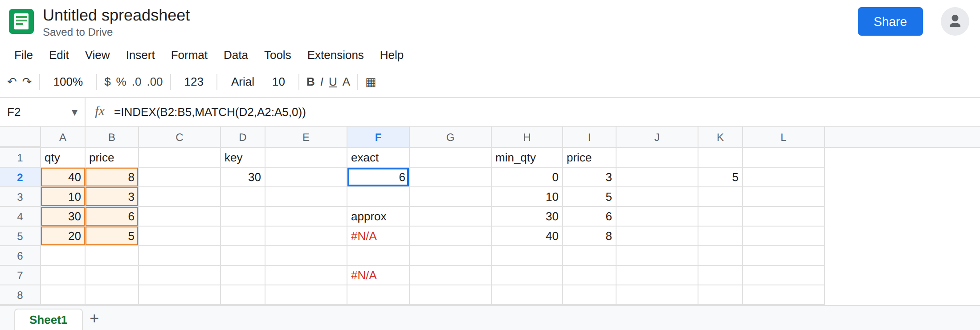The width and height of the screenshot is (980, 330).
Task: Click the formula bar INDEX formula
Action: pos(210,112)
